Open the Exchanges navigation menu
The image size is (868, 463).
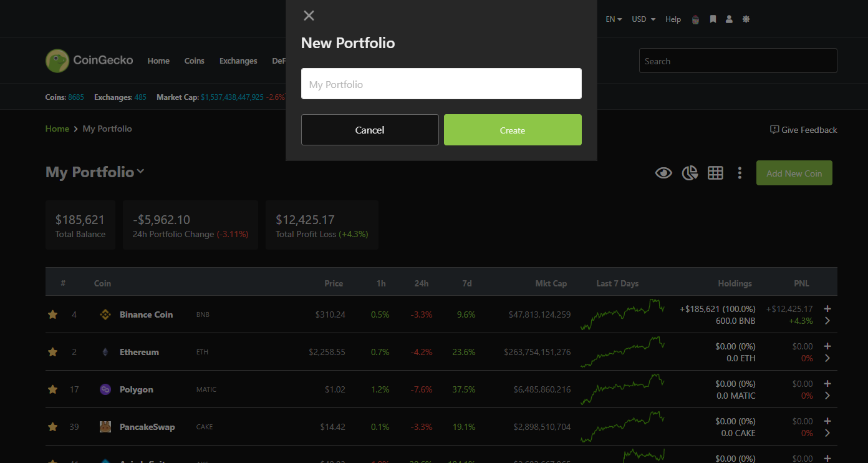tap(238, 61)
